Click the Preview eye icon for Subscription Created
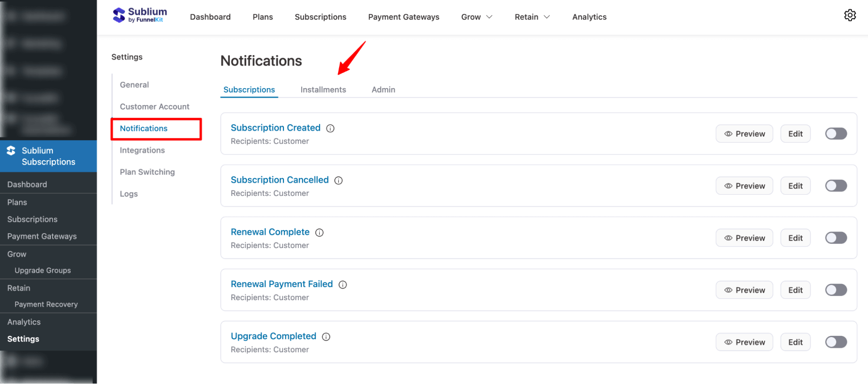 point(729,133)
